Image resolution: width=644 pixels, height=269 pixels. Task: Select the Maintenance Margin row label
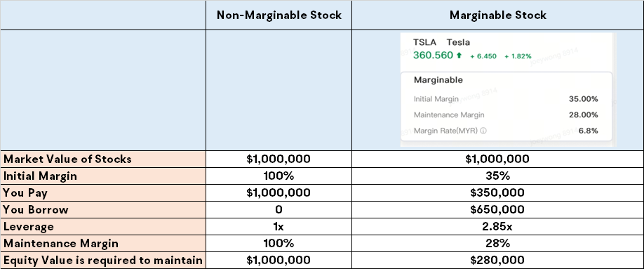pos(61,244)
